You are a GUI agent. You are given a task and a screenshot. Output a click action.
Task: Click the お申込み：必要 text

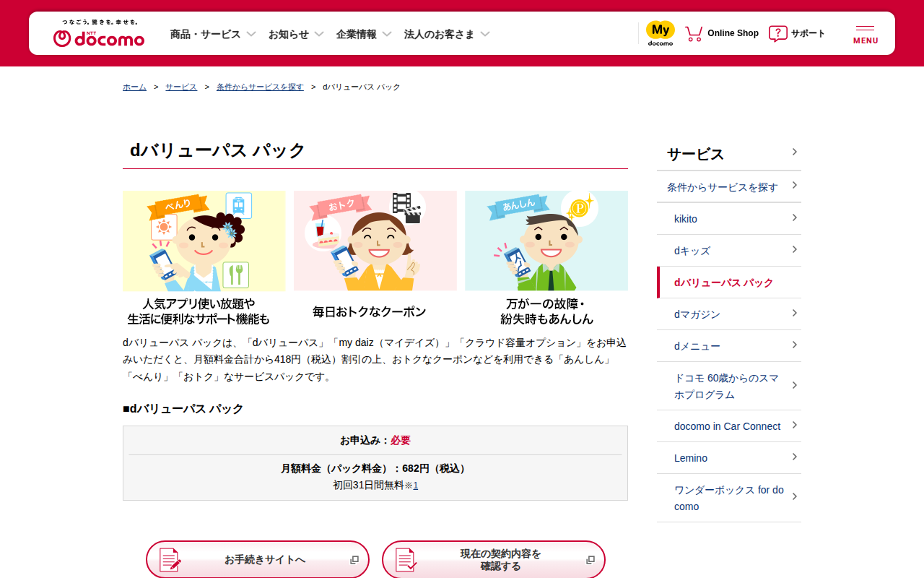tap(375, 440)
